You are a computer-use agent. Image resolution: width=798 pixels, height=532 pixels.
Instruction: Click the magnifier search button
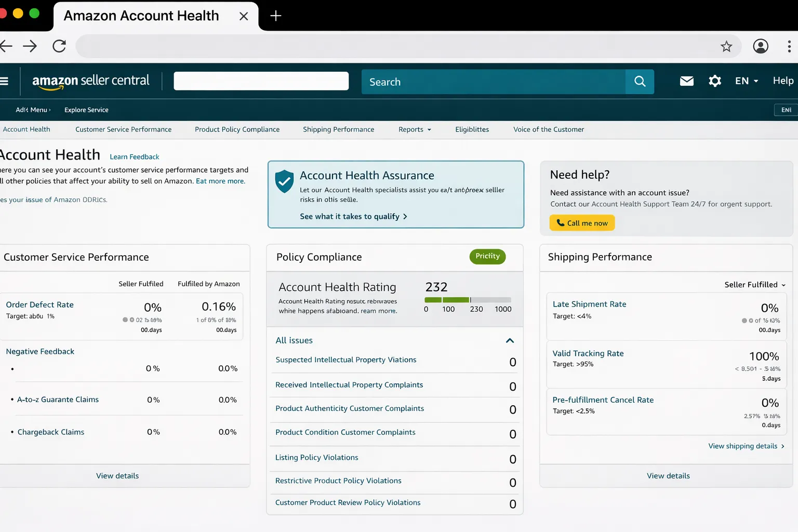640,82
